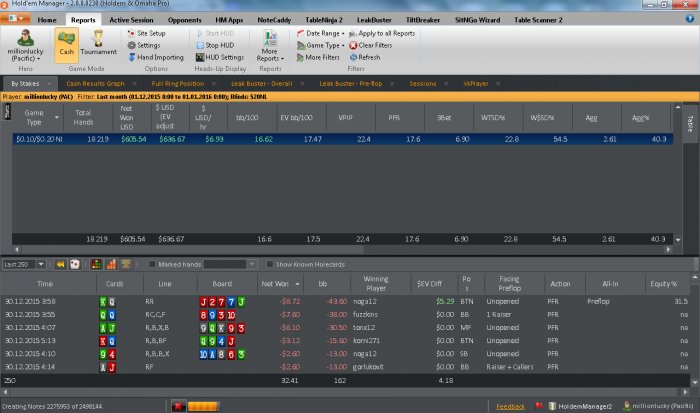Open HUD Settings
Viewport: 700px width, 413px height.
pyautogui.click(x=220, y=57)
